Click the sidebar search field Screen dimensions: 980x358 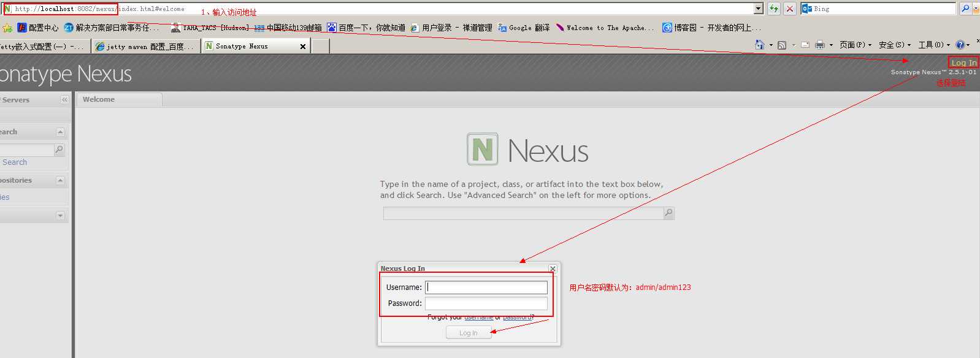[x=27, y=150]
